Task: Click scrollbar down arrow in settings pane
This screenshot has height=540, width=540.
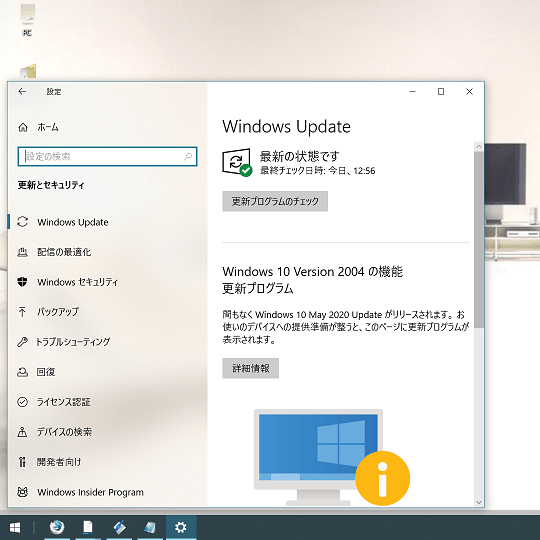Action: coord(479,502)
